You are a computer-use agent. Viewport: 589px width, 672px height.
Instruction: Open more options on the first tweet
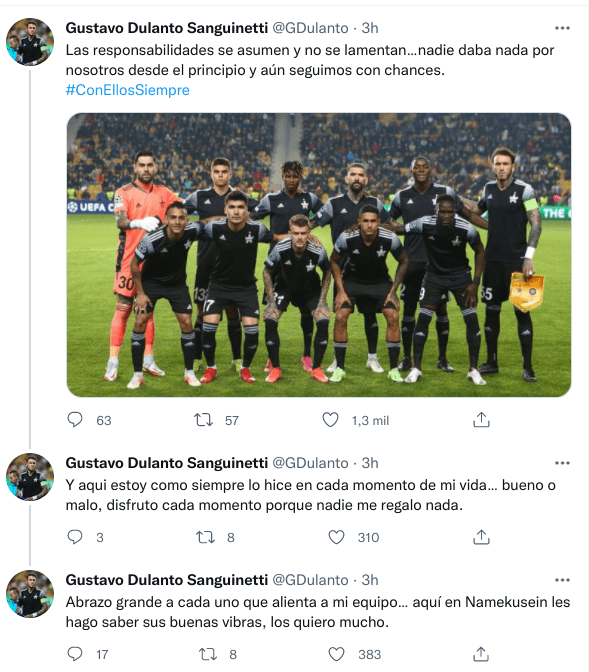562,28
